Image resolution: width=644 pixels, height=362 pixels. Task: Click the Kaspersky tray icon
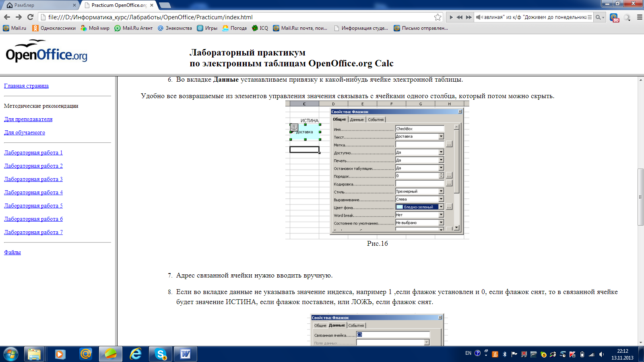(572, 354)
